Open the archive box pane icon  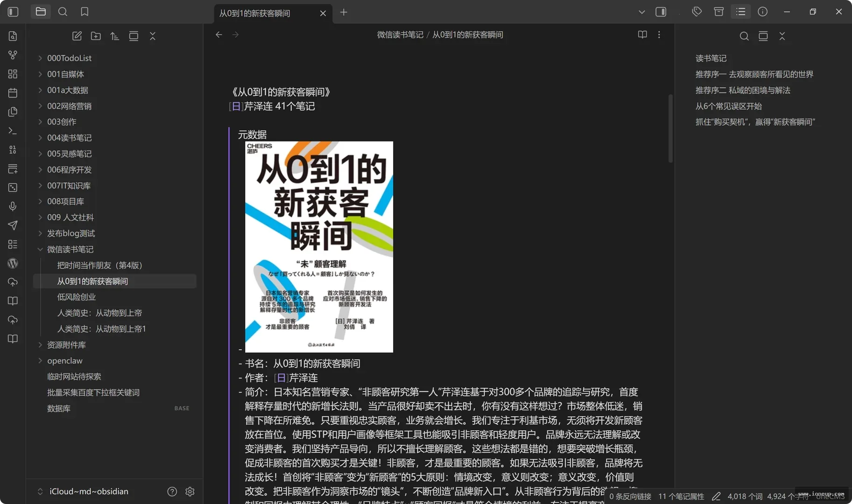[719, 12]
